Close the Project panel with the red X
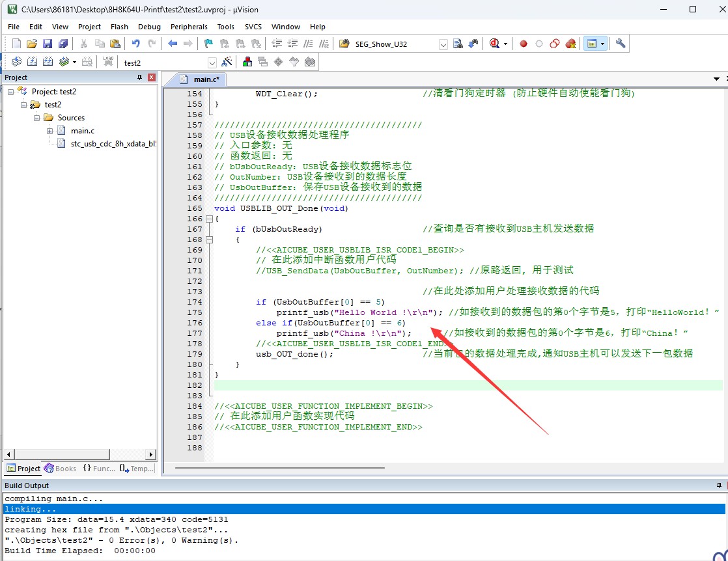Viewport: 728px width, 561px height. pos(151,77)
